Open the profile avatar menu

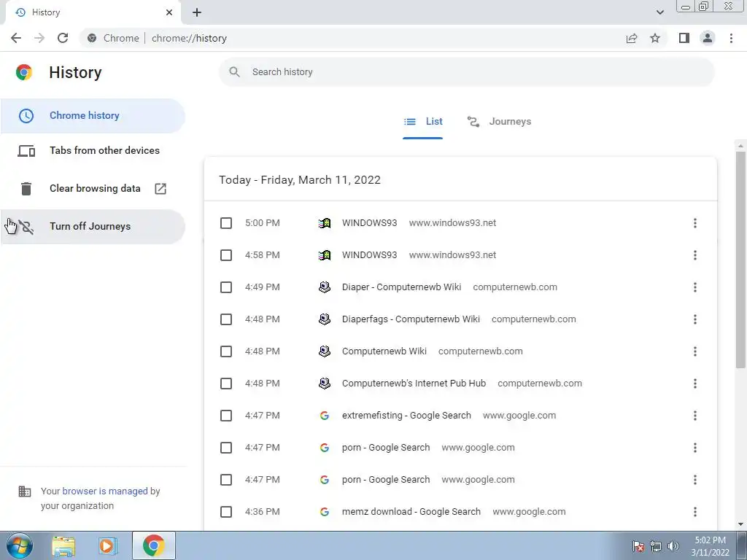tap(708, 38)
